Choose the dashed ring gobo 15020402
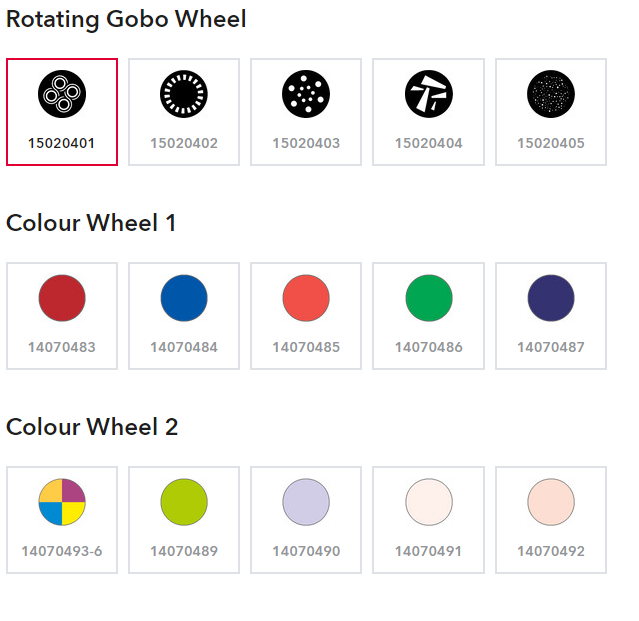This screenshot has height=621, width=639. pos(184,112)
